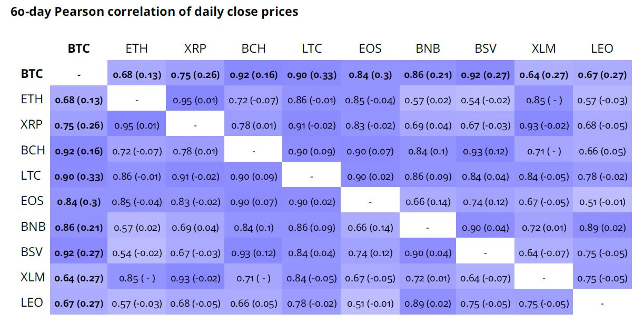The width and height of the screenshot is (644, 323).
Task: Click the cell in EOS row, LEO column
Action: tap(602, 202)
